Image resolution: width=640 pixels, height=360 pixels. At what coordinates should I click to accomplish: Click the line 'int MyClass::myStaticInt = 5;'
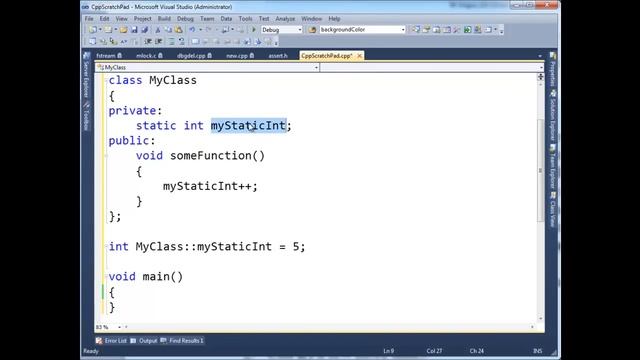(x=207, y=247)
